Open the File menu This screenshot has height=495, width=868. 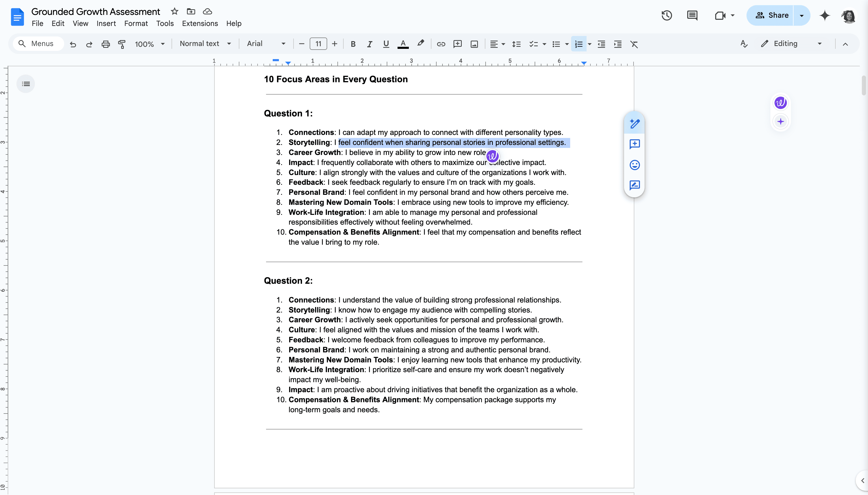pos(37,23)
